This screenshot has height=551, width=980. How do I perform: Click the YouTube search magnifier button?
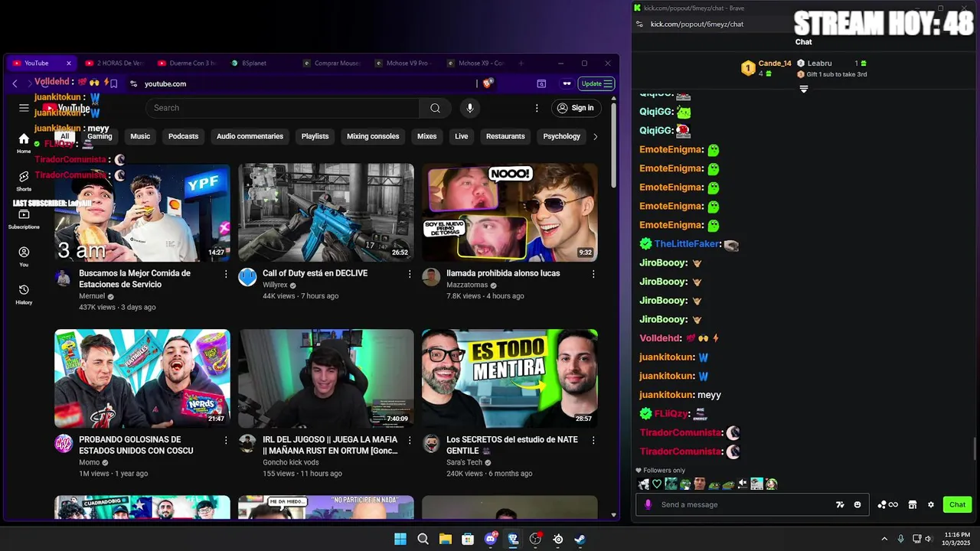(435, 108)
